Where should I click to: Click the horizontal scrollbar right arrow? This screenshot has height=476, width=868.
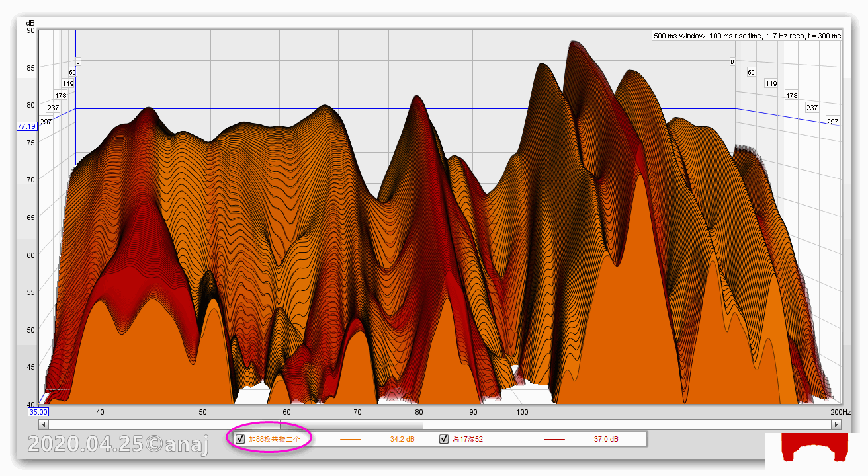(x=837, y=424)
